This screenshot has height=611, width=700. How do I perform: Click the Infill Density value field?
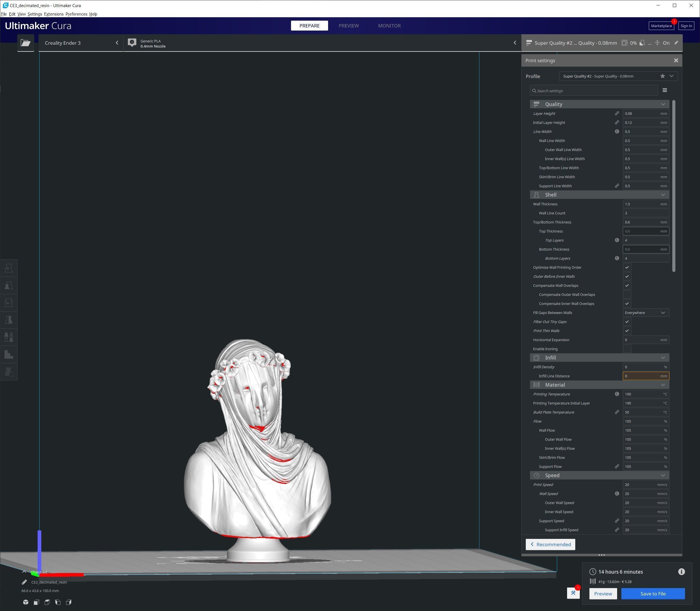[646, 367]
